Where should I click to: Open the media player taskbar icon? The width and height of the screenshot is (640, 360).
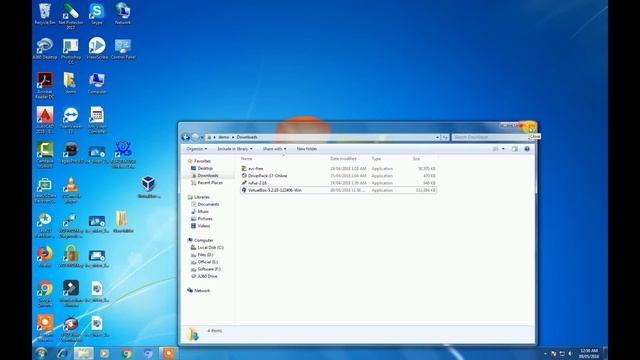click(x=104, y=353)
